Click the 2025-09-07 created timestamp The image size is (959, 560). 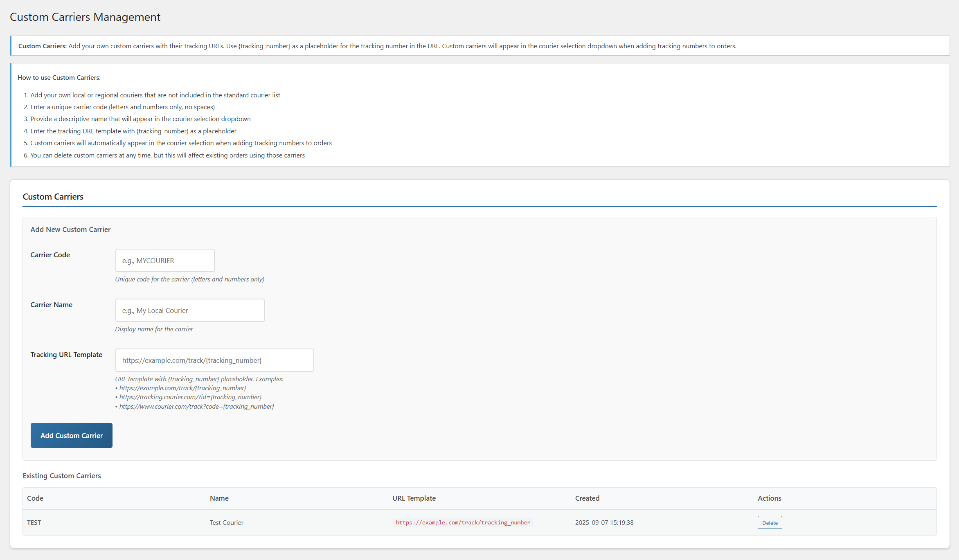tap(604, 523)
